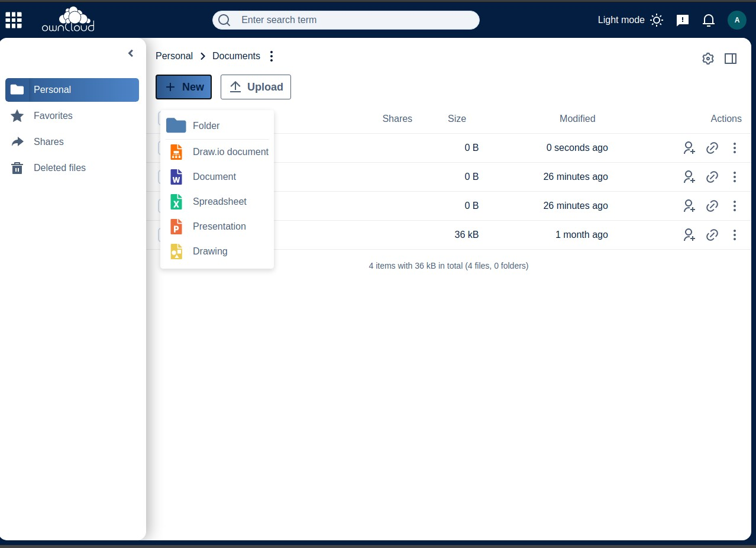Click the 0 seconds ago cell

577,148
